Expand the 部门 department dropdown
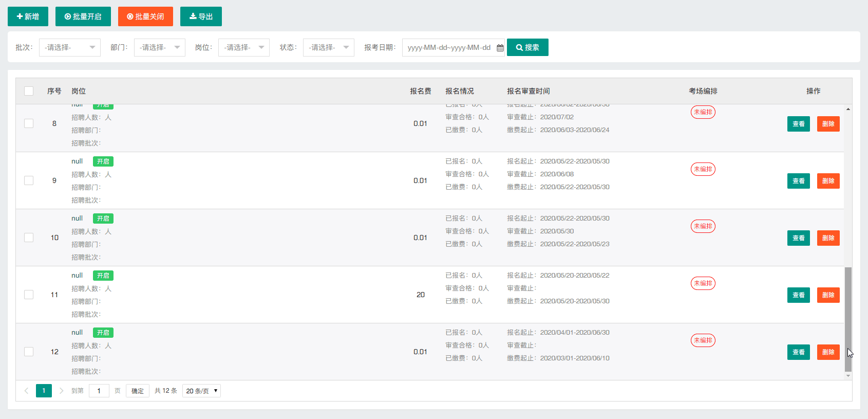868x419 pixels. (159, 47)
